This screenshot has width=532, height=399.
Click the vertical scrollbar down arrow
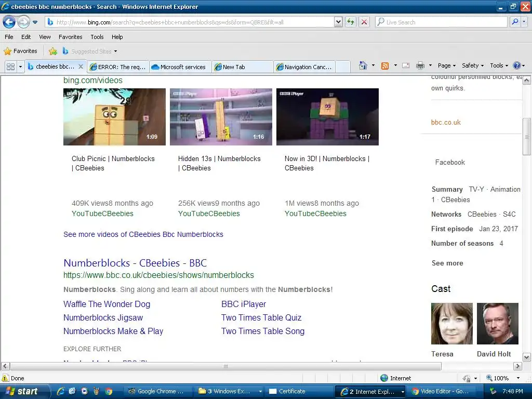pyautogui.click(x=527, y=357)
